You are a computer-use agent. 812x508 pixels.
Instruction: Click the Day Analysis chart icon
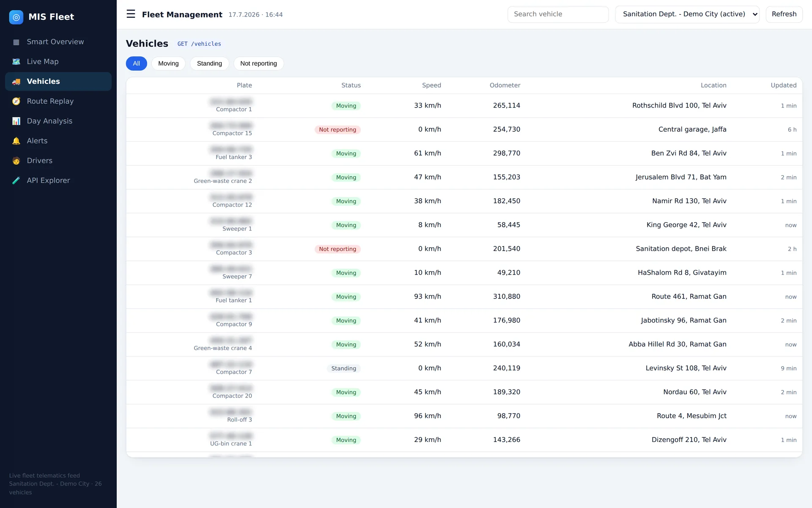[x=16, y=121]
